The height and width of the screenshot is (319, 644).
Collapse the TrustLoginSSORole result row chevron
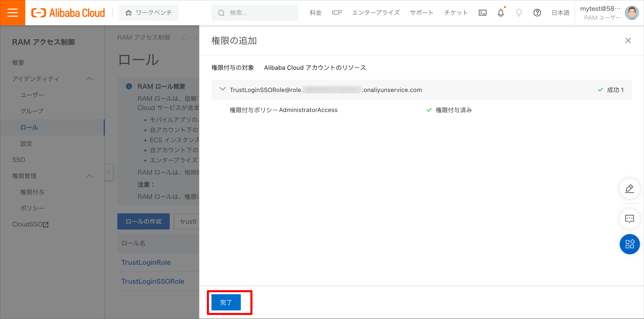tap(222, 89)
